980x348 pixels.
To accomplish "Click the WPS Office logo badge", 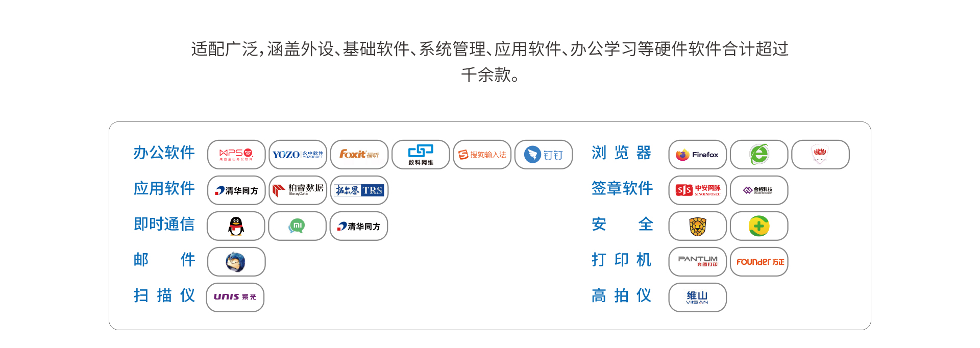I will coord(236,155).
